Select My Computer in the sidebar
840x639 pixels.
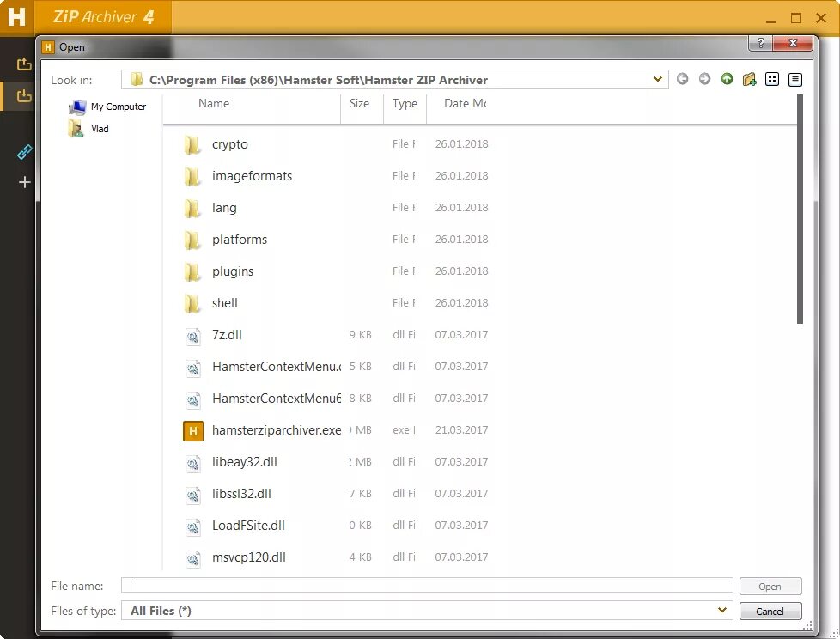pos(107,106)
